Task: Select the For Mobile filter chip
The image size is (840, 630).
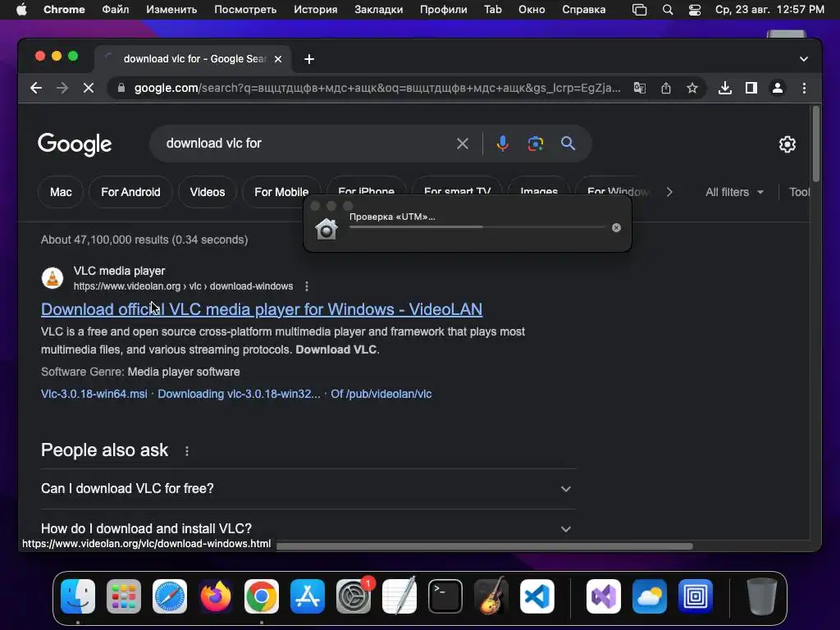Action: point(281,192)
